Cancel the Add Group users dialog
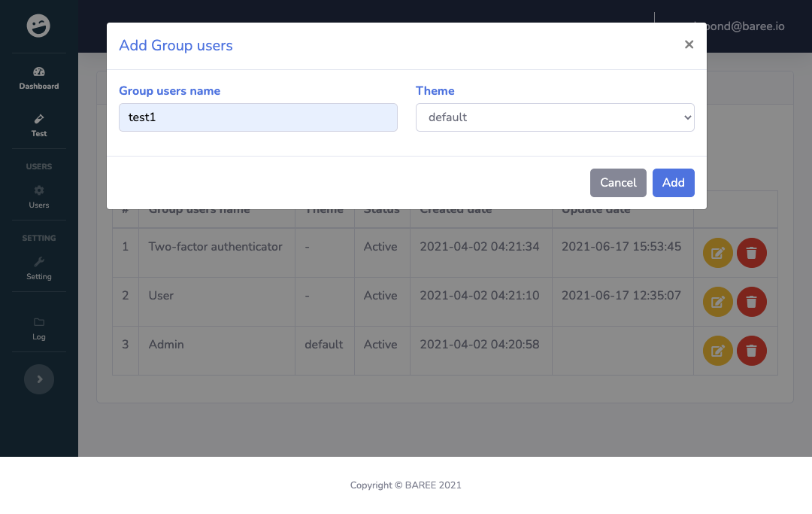 click(x=618, y=182)
